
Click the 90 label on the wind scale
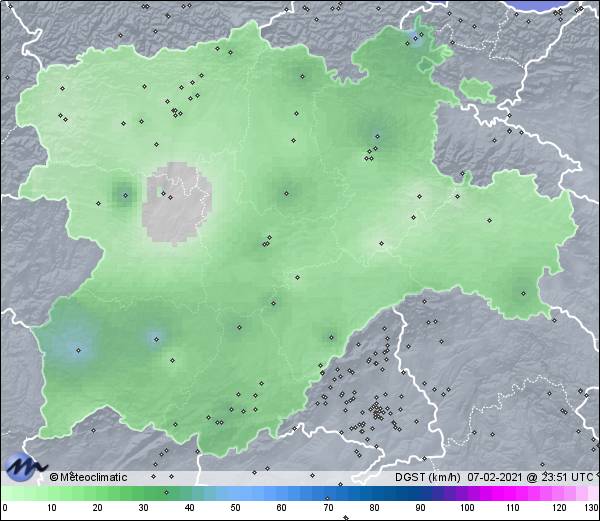[x=420, y=508]
